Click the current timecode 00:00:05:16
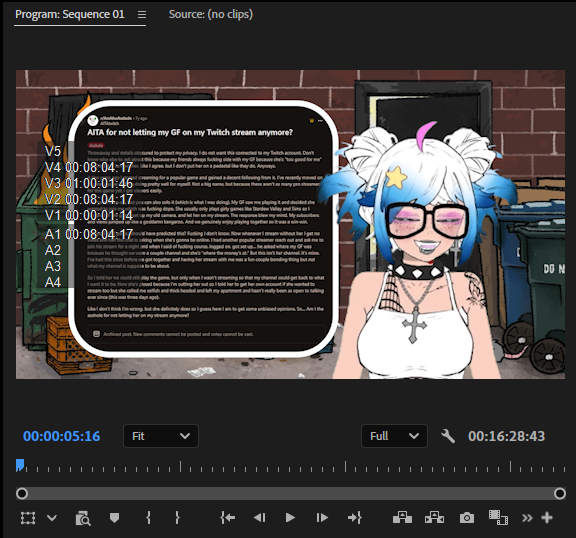The width and height of the screenshot is (576, 538). pos(61,436)
